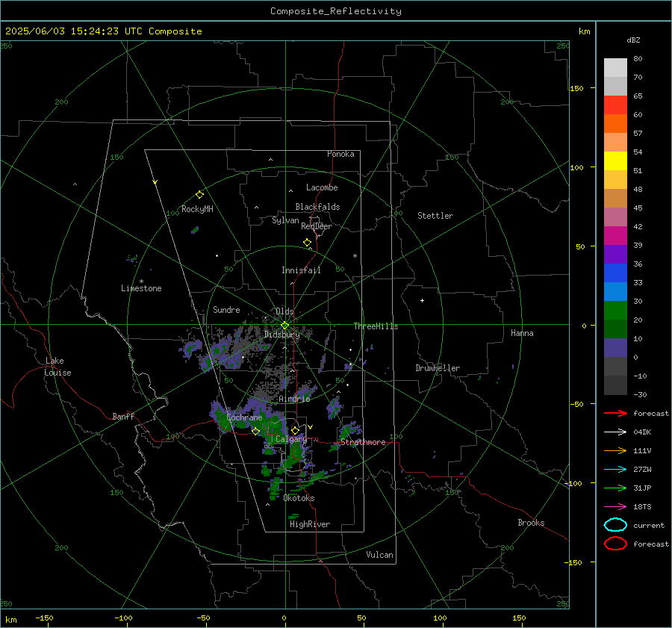Click the Cochrane label
Screen dimensions: 672x628
pyautogui.click(x=244, y=417)
